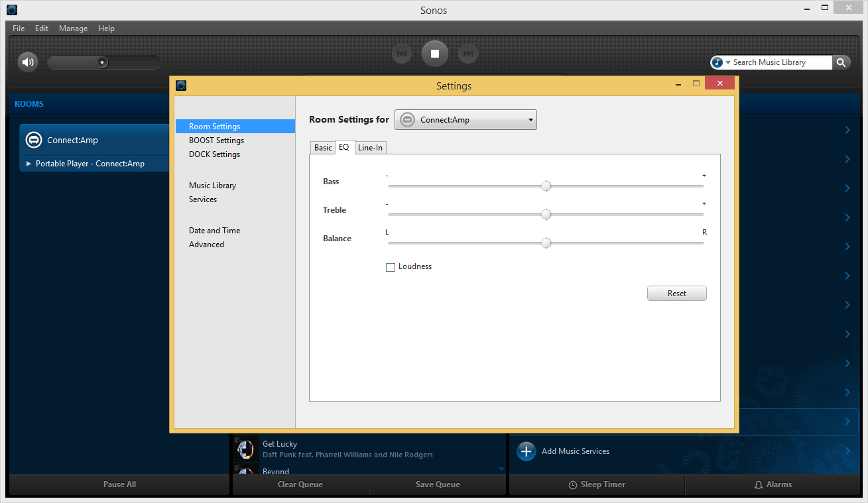Open the Connect:Amp room dropdown in Settings

pyautogui.click(x=465, y=120)
